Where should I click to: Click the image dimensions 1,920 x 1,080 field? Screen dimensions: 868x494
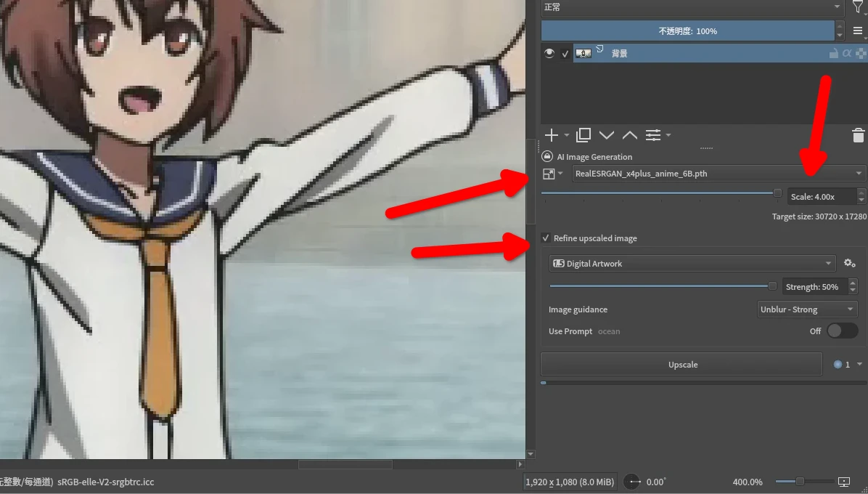pos(570,482)
